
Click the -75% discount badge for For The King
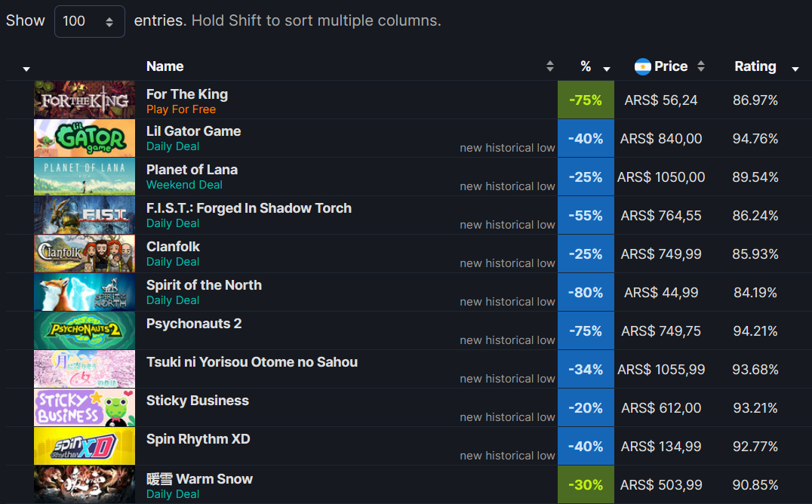point(586,100)
